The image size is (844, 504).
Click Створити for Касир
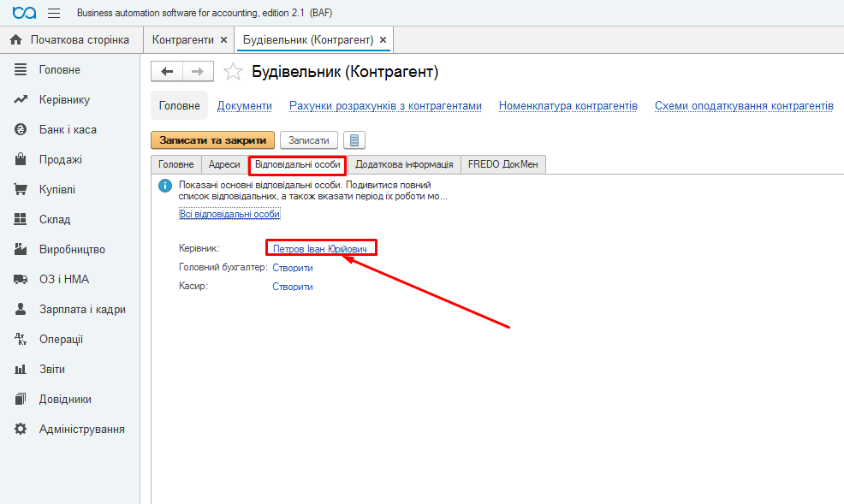(293, 287)
